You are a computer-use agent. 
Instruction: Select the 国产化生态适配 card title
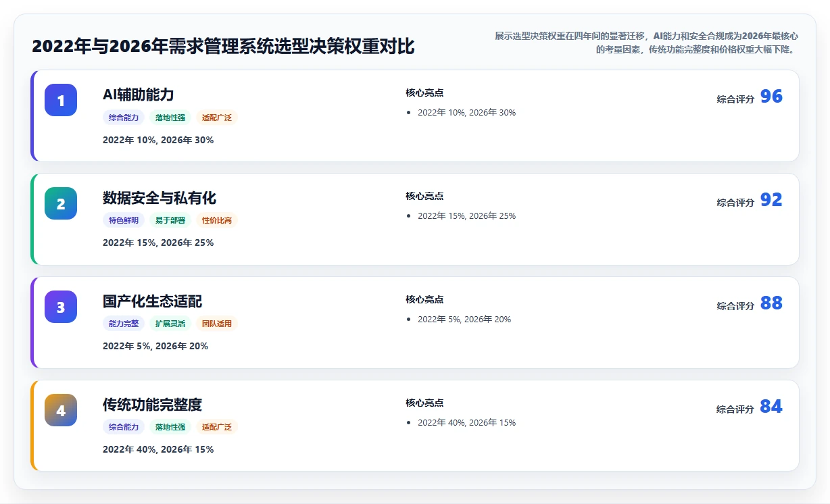(x=152, y=301)
